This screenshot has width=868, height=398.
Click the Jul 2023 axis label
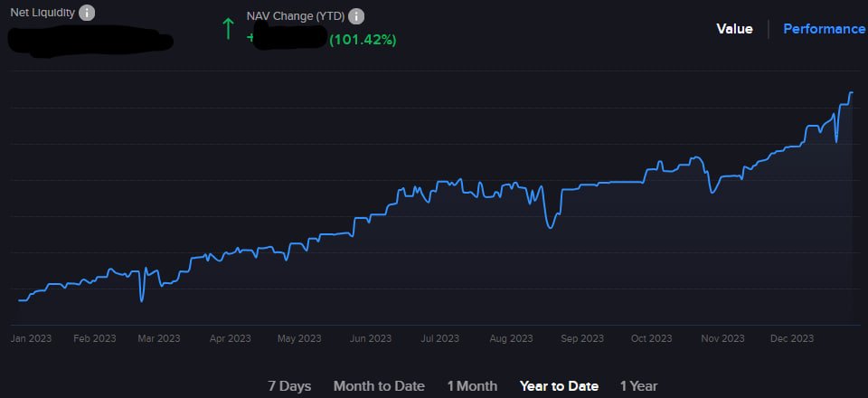tap(439, 338)
